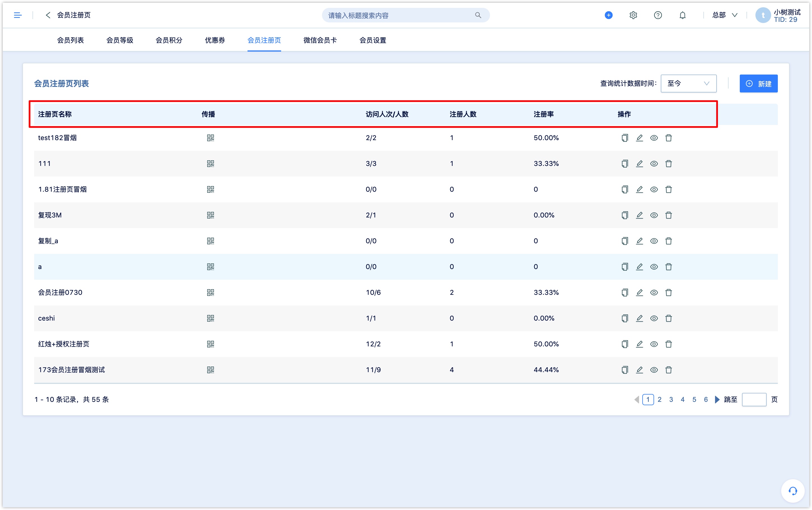The image size is (812, 510).
Task: Edit the test182冒烟 registration page
Action: coord(639,138)
